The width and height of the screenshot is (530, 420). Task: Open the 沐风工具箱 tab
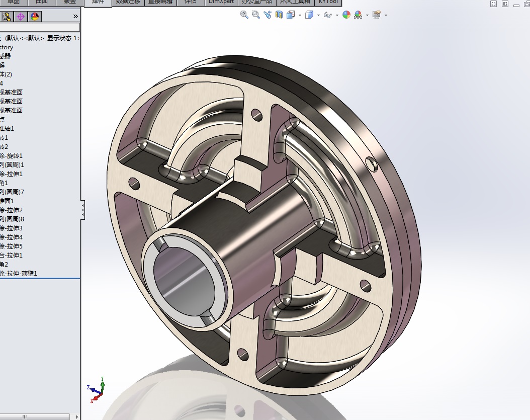[295, 3]
